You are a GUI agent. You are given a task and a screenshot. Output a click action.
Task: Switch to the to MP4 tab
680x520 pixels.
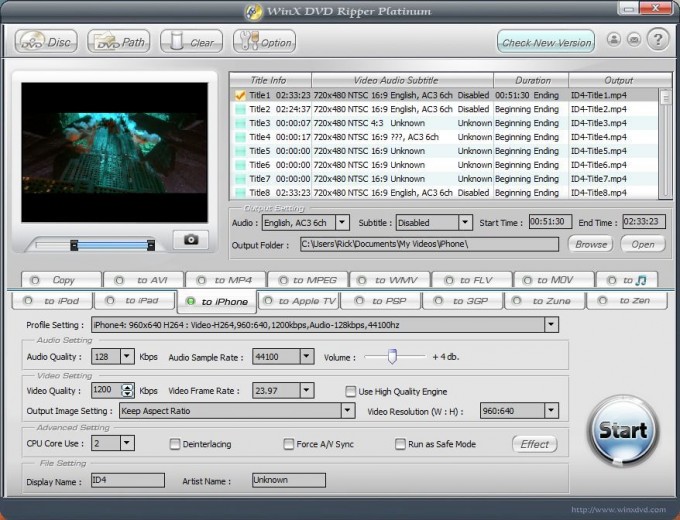[x=225, y=280]
